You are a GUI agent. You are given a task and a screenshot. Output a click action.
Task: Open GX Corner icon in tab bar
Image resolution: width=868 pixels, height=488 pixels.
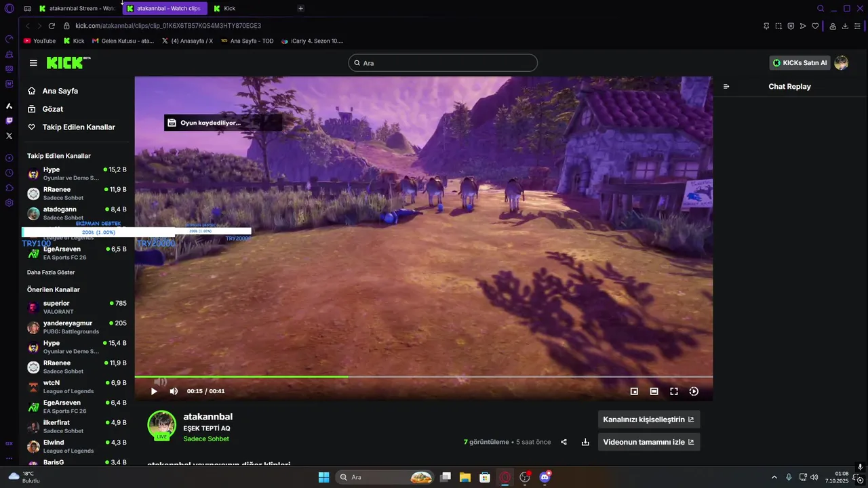tap(27, 8)
